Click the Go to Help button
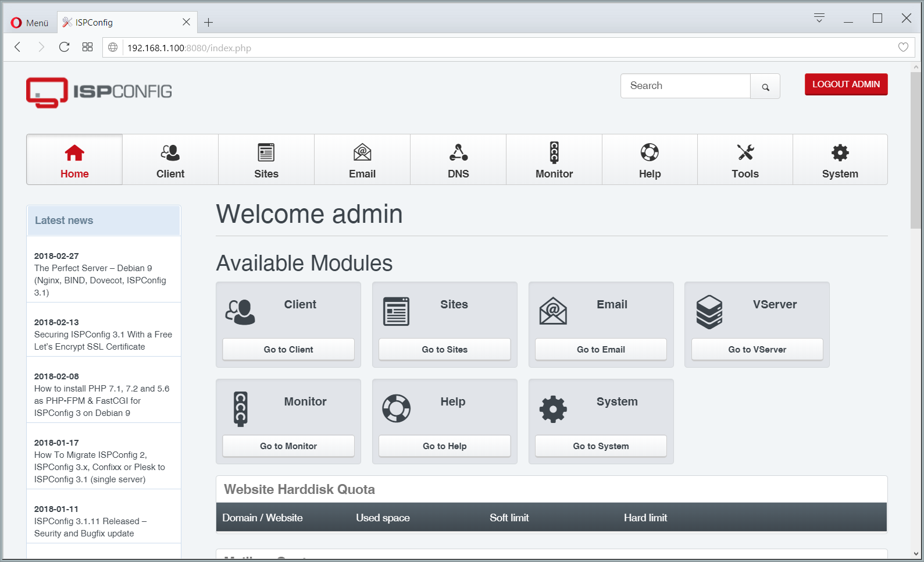 pos(445,446)
